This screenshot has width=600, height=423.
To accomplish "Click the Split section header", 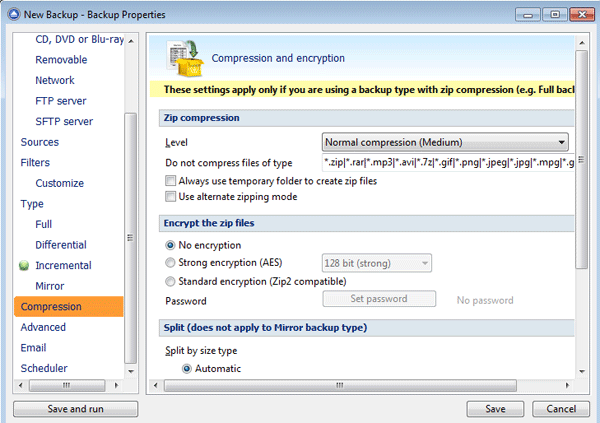I will (x=367, y=328).
